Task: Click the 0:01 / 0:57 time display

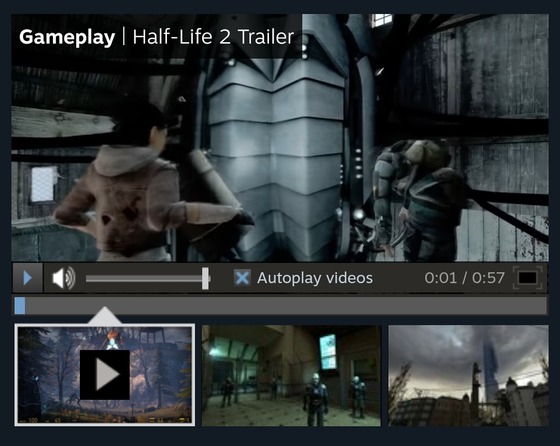Action: click(x=464, y=278)
